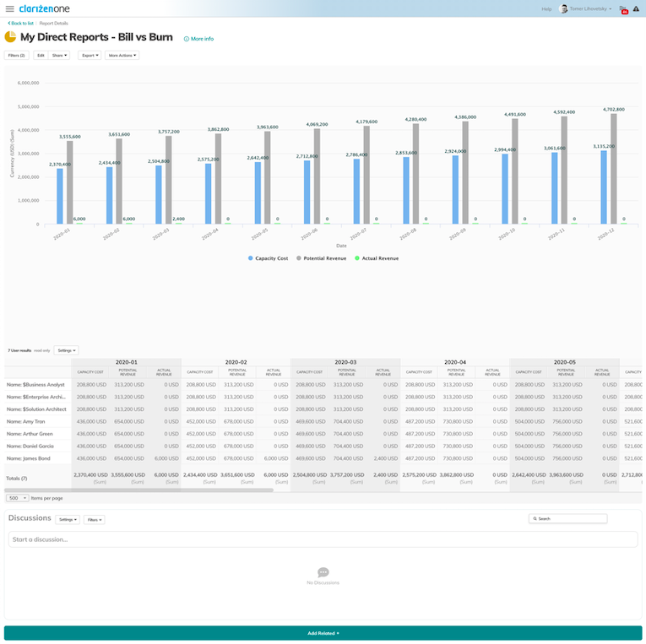Click the report pie chart icon
646x644 pixels.
coord(10,37)
